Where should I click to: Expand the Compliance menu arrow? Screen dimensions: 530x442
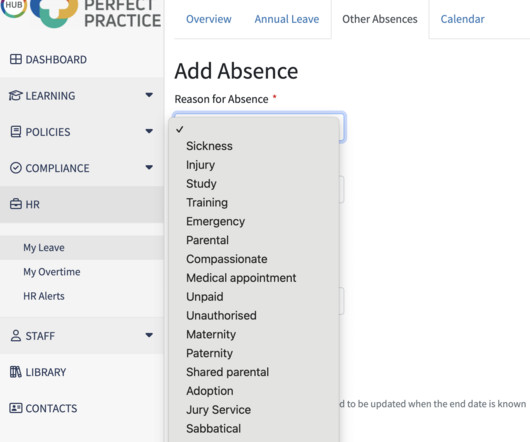coord(149,167)
